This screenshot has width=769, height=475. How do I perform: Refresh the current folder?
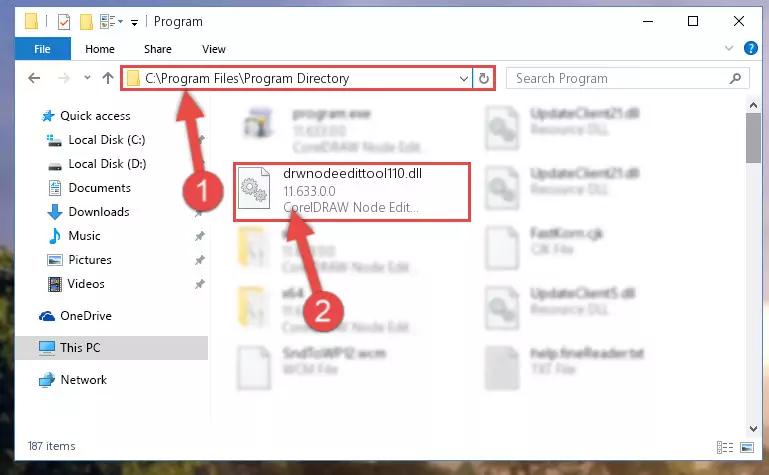click(484, 78)
